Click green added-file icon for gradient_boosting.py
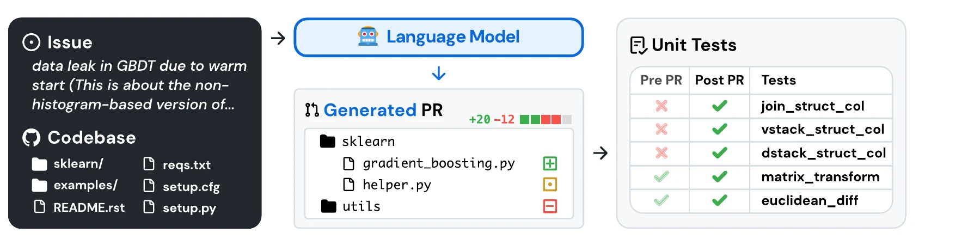The image size is (980, 245). tap(550, 163)
